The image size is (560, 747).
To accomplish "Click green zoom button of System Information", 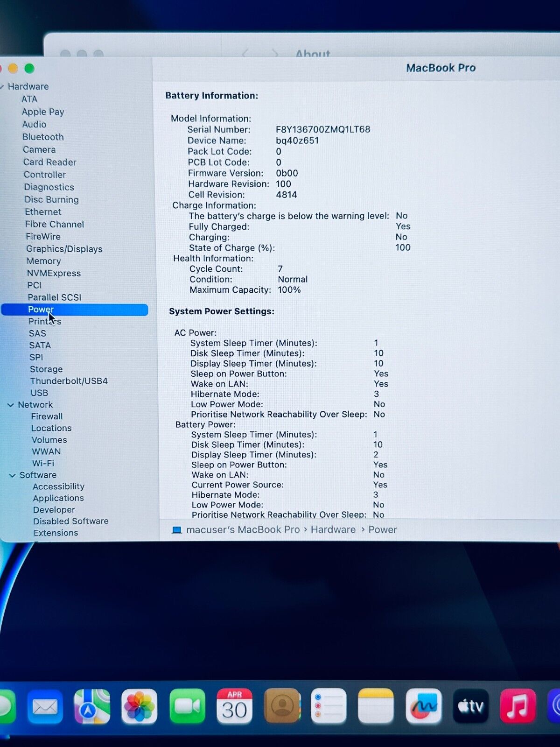I will tap(29, 69).
